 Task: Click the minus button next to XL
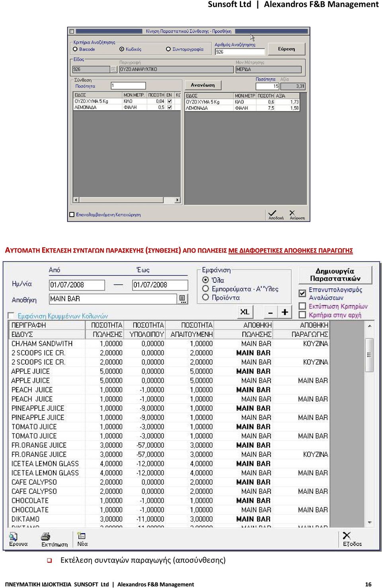(271, 312)
